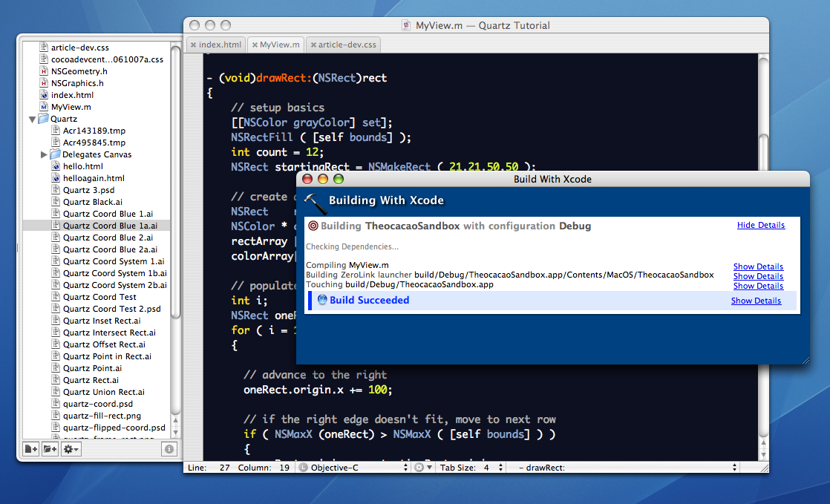Open the gear action menu in drawer
This screenshot has height=504, width=830.
(71, 449)
